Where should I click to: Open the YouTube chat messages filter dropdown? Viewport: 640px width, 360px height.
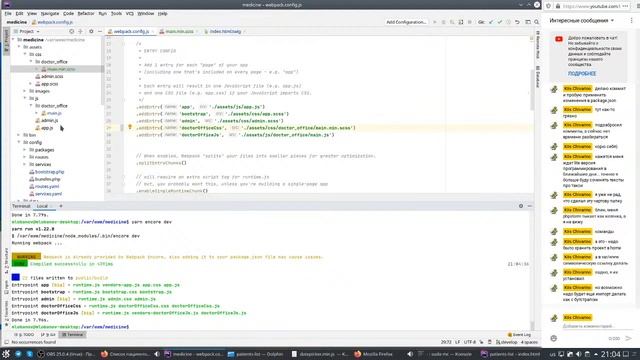pyautogui.click(x=582, y=20)
